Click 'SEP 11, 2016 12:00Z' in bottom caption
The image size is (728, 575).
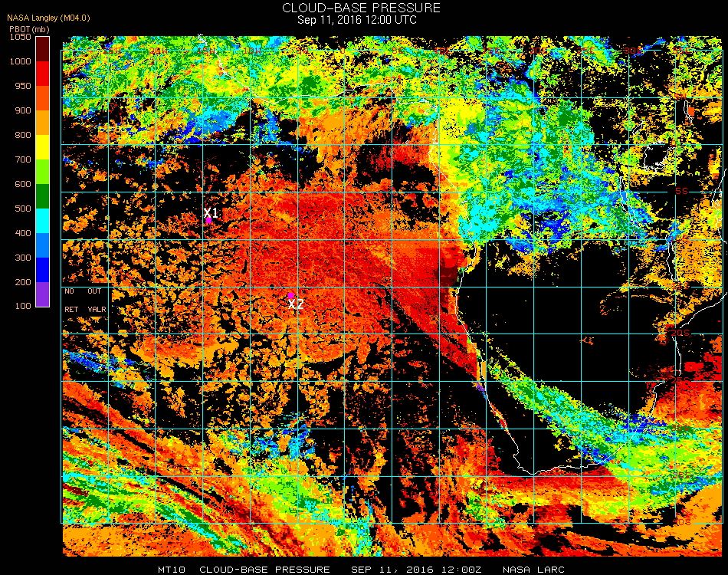pyautogui.click(x=416, y=570)
